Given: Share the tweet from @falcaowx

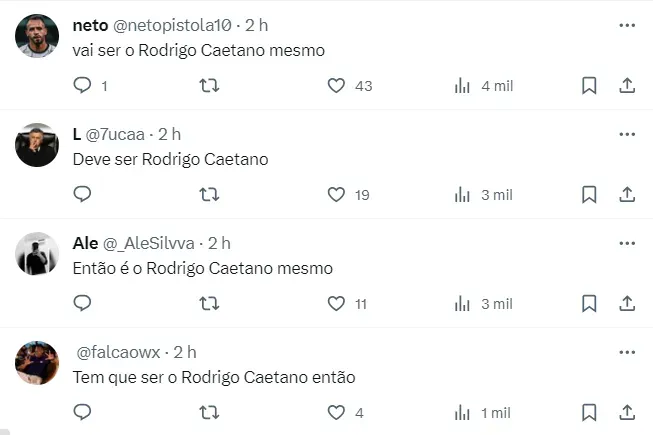Looking at the screenshot, I should coord(627,412).
